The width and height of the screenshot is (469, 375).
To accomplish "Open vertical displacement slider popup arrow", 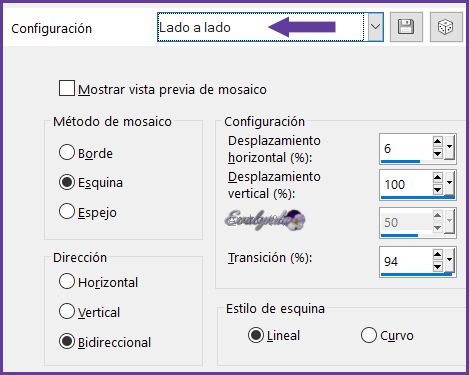I will coord(449,184).
